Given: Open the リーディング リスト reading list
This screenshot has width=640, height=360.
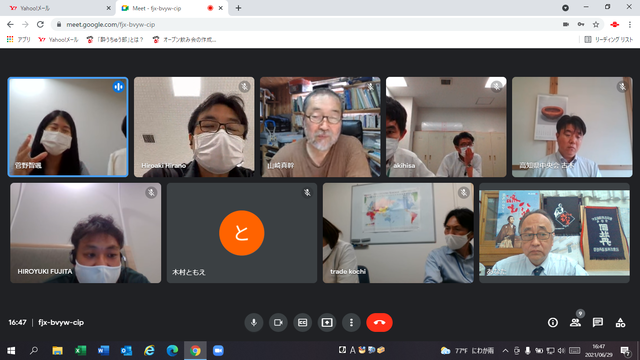Looking at the screenshot, I should coord(609,40).
